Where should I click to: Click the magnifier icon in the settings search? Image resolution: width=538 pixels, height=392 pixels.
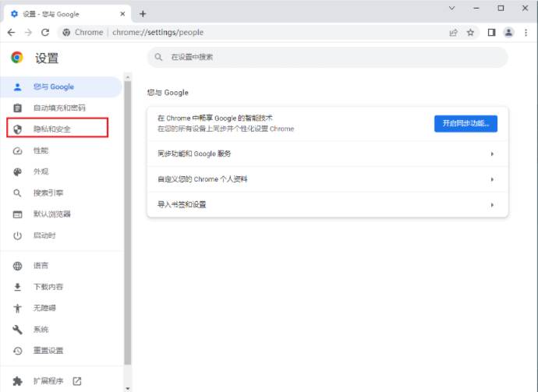tap(158, 57)
